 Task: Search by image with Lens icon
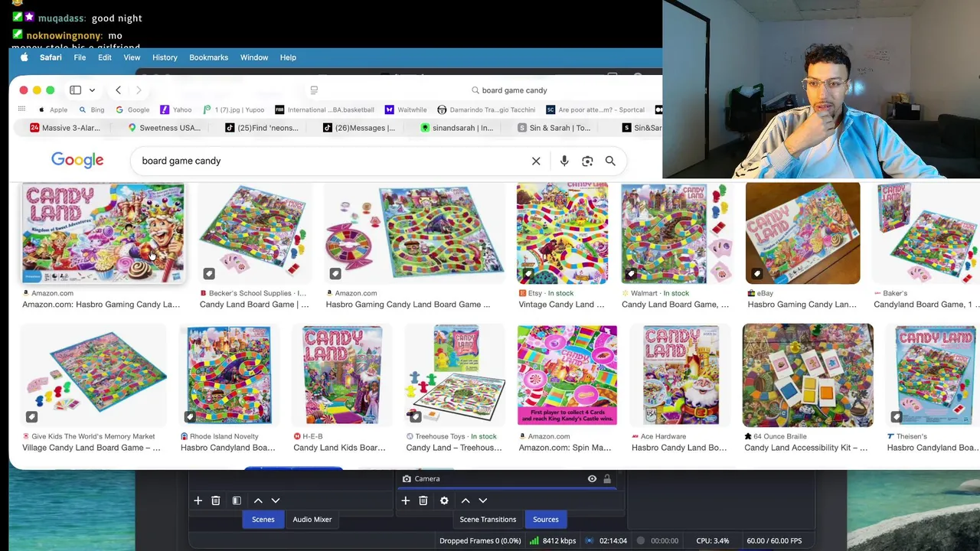(x=587, y=161)
